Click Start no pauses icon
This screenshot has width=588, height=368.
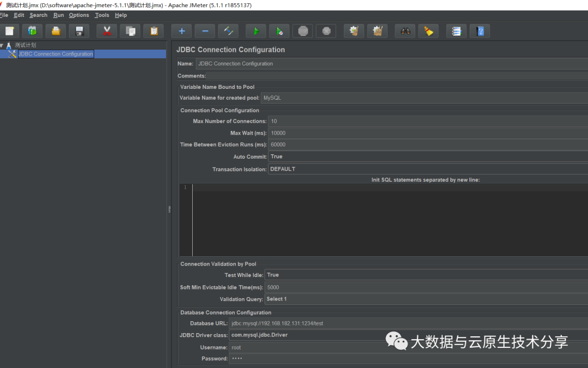(279, 31)
